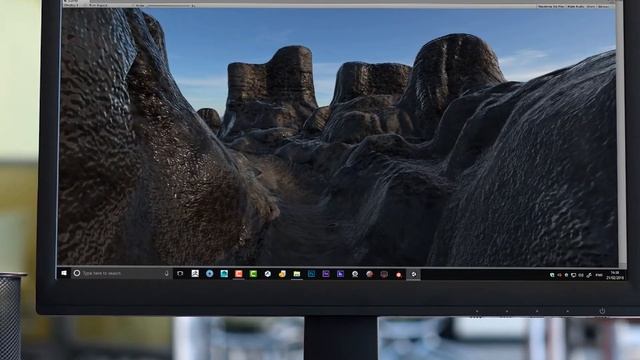Open the dark maroon taskbar icon
This screenshot has width=640, height=360.
(x=384, y=274)
